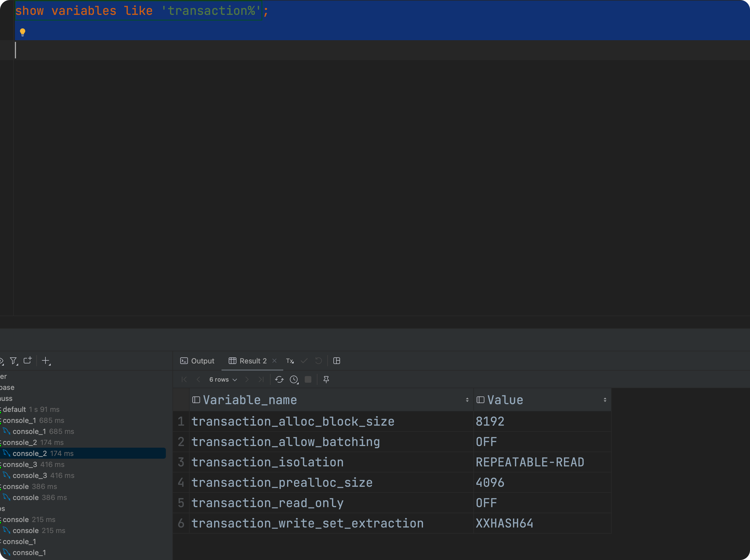Viewport: 750px width, 560px height.
Task: Open the clock execution-options dropdown
Action: click(x=294, y=379)
